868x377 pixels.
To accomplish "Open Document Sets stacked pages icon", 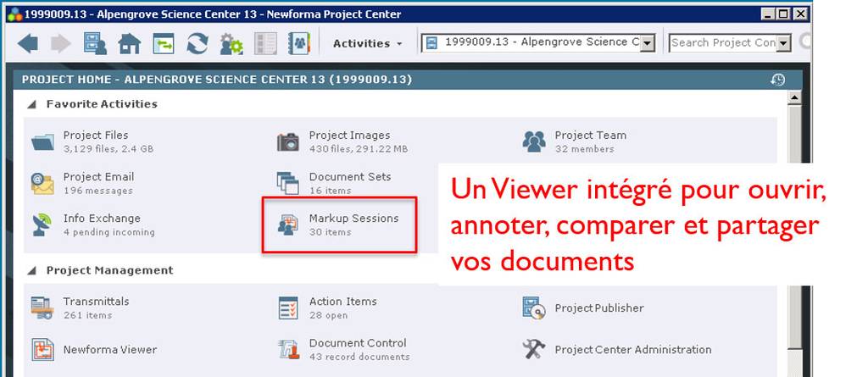I will [288, 183].
